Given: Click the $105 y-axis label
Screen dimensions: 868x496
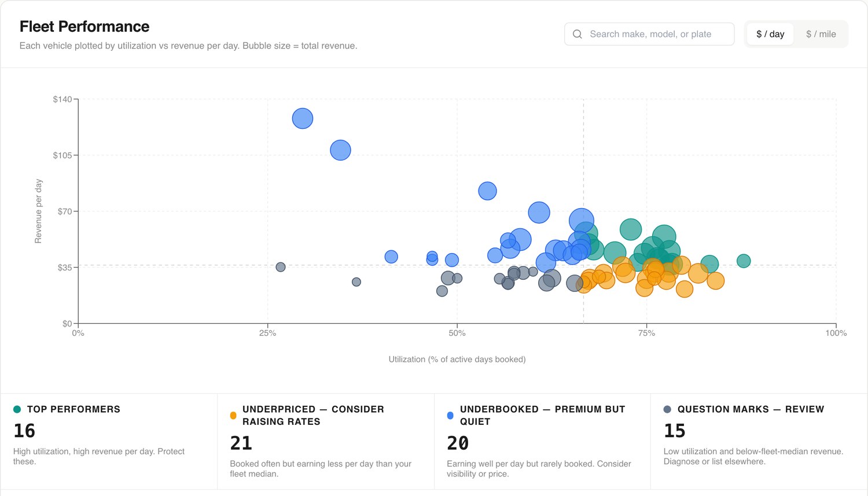Looking at the screenshot, I should click(x=62, y=155).
